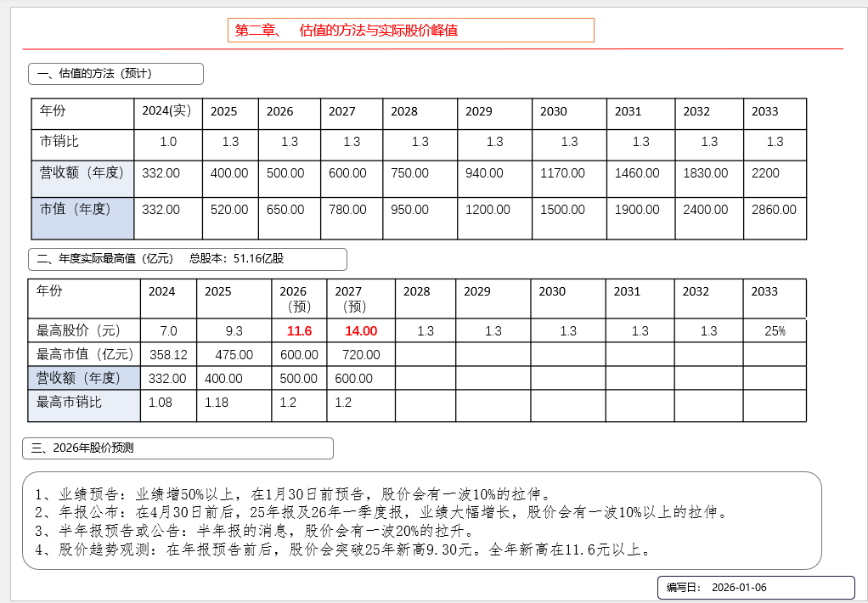Click the 市值（年度）row label
This screenshot has height=603, width=868.
[82, 218]
